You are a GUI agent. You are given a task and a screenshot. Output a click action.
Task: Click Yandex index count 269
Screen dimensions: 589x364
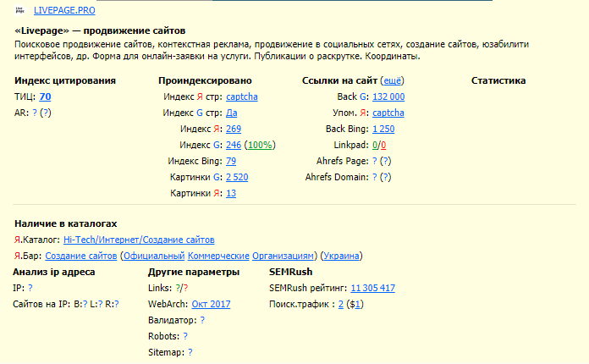(234, 130)
